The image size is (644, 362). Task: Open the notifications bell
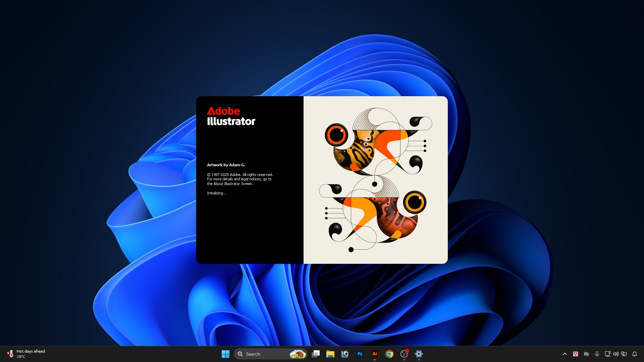point(635,354)
